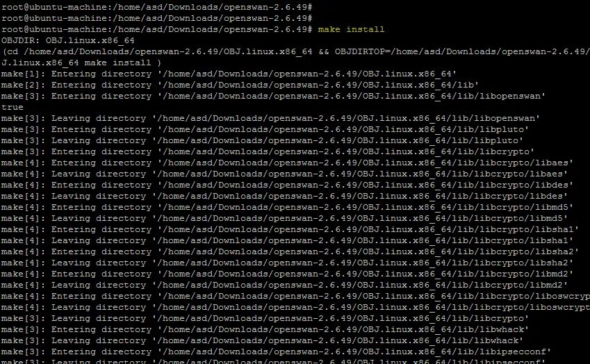
Task: Click the Entering directory libopenswan line
Action: pyautogui.click(x=273, y=96)
